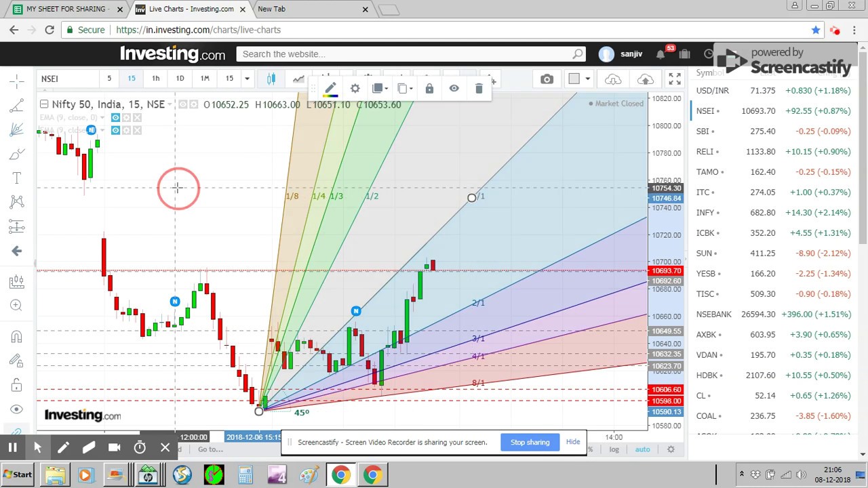Pause the Screencastify recording

click(x=12, y=447)
